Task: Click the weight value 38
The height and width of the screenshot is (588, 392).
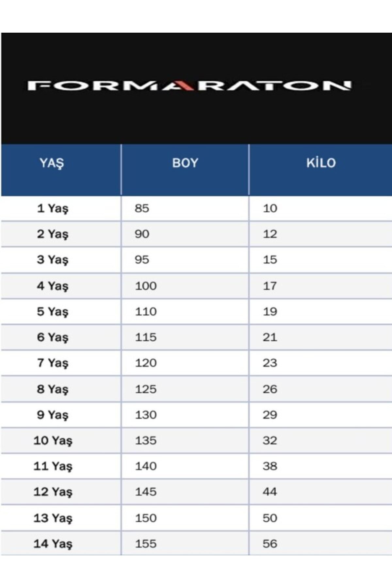Action: [x=270, y=466]
